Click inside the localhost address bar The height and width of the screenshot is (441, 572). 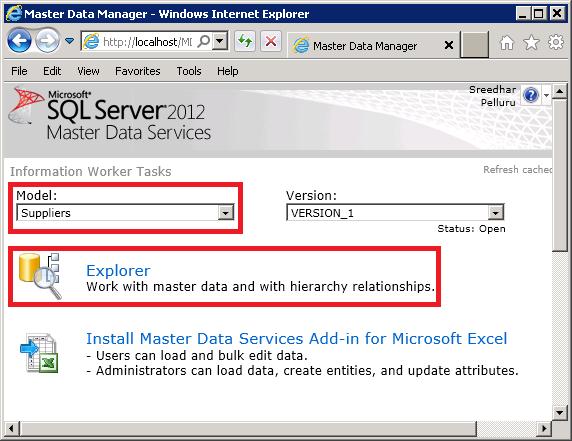[x=147, y=42]
